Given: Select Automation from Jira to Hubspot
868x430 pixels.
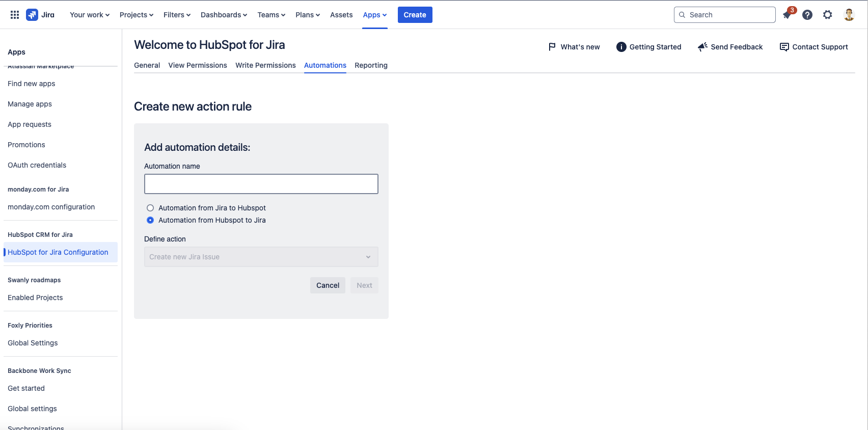Looking at the screenshot, I should point(150,208).
